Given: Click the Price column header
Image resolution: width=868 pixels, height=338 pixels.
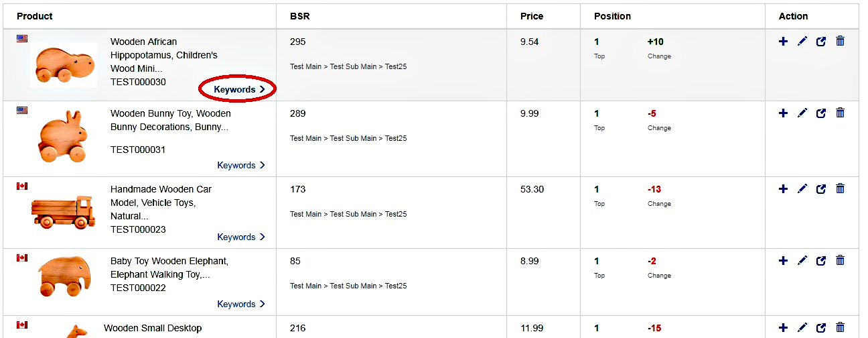Looking at the screenshot, I should [x=532, y=16].
